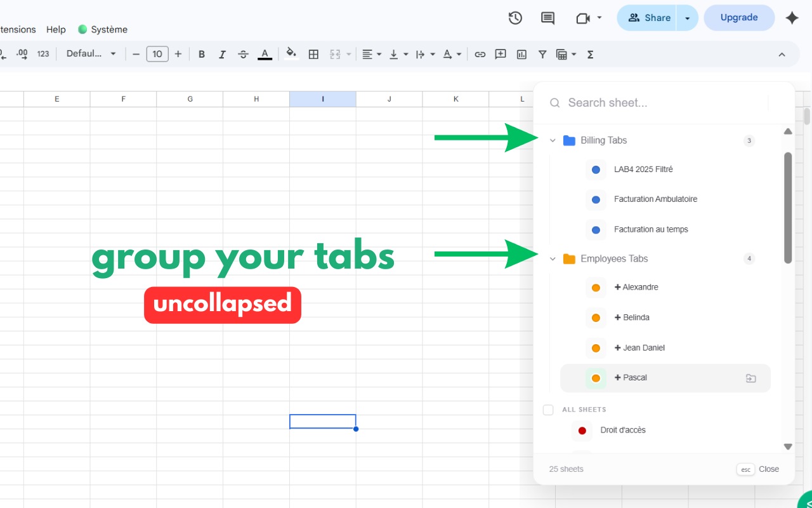The width and height of the screenshot is (812, 508).
Task: Toggle strikethrough formatting
Action: coord(243,54)
